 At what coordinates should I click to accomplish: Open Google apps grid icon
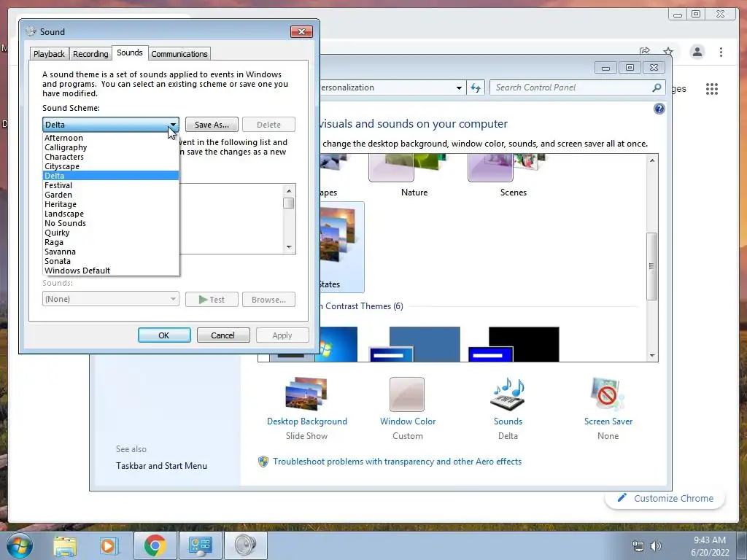coord(712,89)
